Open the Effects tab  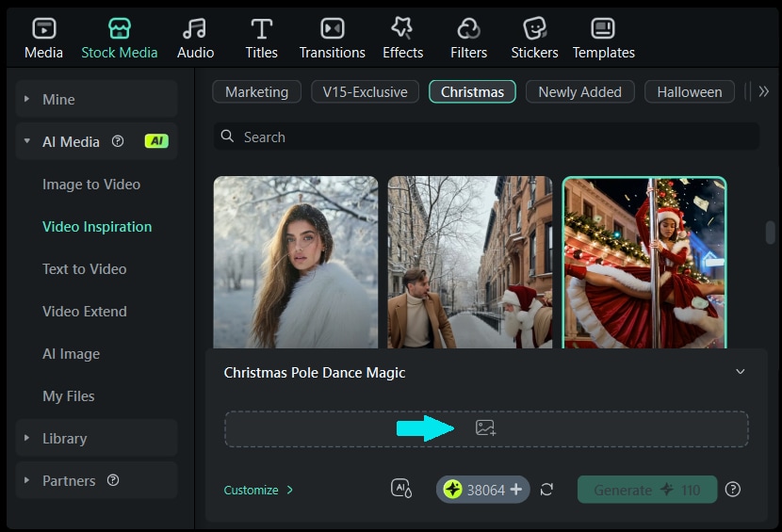(402, 39)
